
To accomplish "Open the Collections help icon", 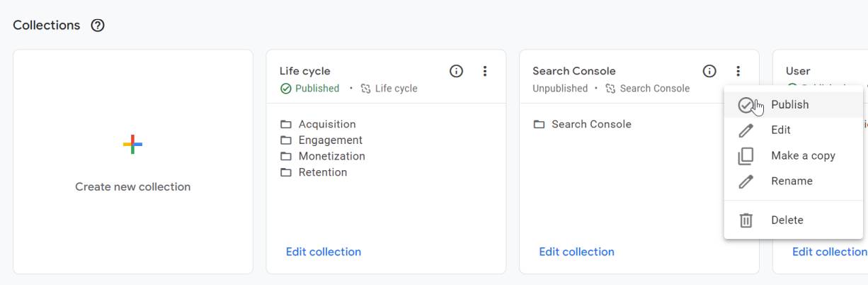I will (x=98, y=26).
